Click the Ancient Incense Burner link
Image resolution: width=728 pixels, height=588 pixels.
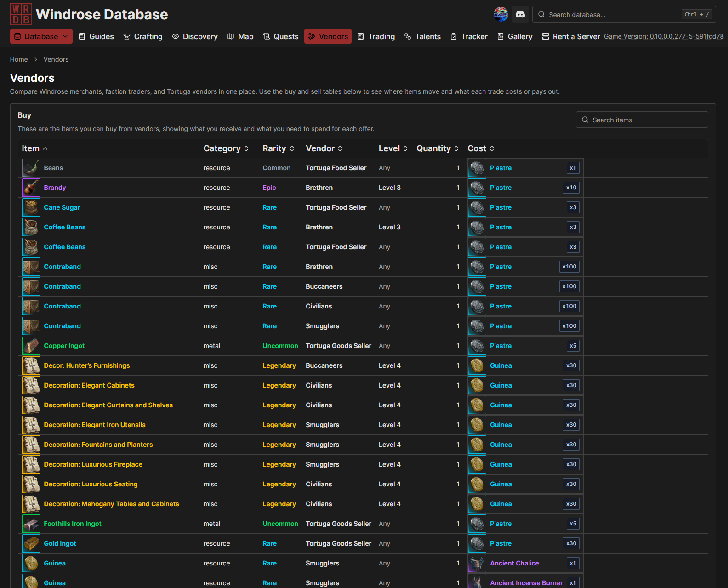click(x=526, y=583)
